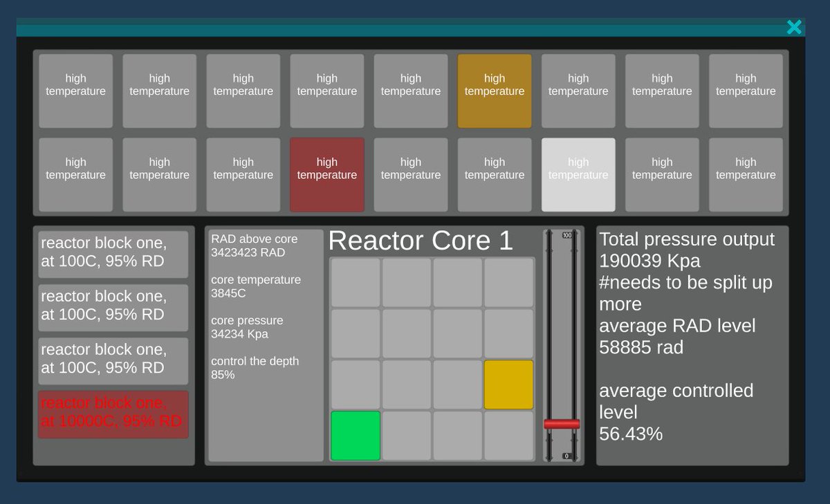The image size is (830, 504).
Task: Click the average RAD level 58885 rad text
Action: click(x=677, y=336)
